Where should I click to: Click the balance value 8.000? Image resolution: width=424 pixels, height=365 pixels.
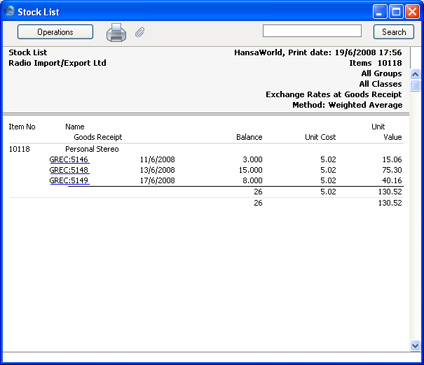tap(252, 180)
